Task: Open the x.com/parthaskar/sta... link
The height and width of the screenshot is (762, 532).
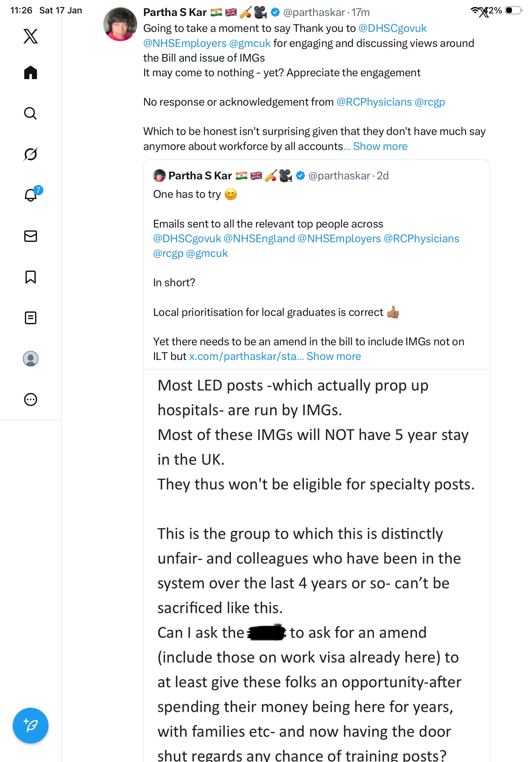Action: [x=246, y=356]
